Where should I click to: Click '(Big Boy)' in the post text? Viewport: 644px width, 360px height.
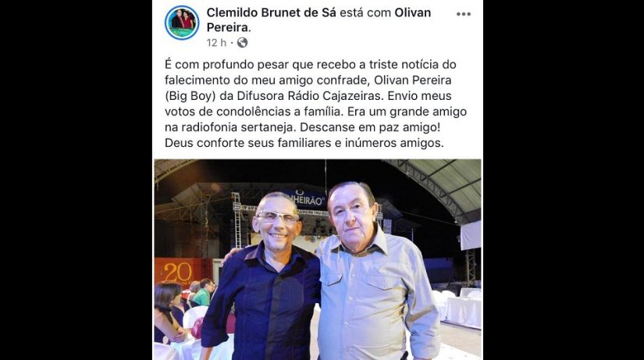pos(190,96)
